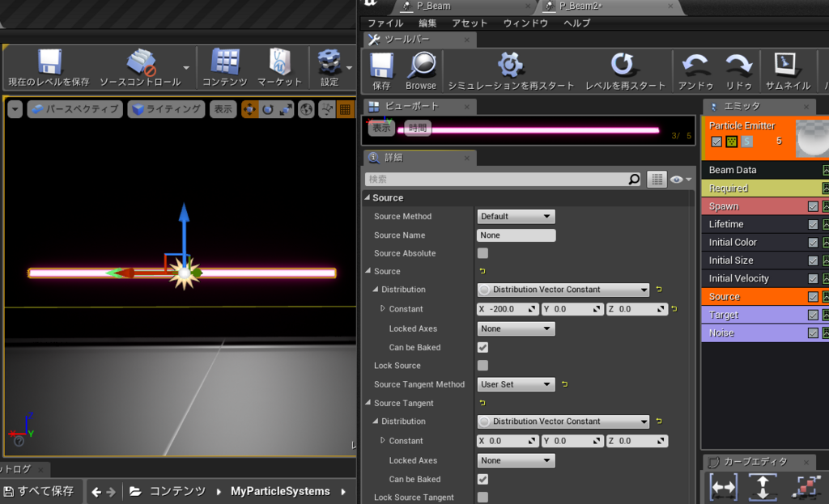Click the search magnifier in Details panel

coord(634,180)
